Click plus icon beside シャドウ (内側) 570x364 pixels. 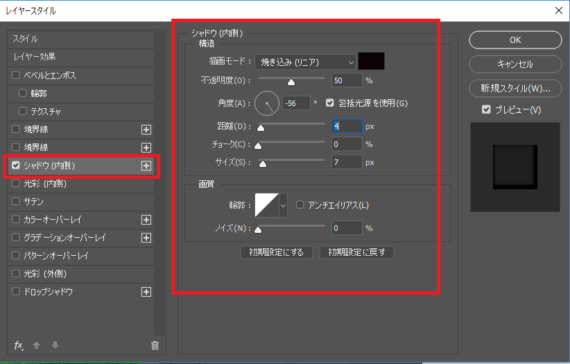[x=146, y=166]
